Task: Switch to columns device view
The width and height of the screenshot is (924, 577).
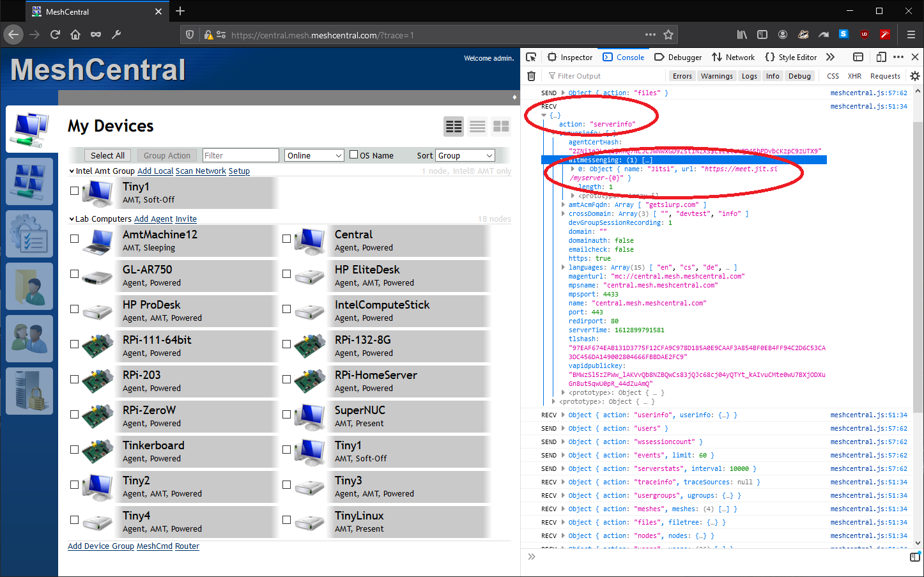Action: (x=454, y=127)
